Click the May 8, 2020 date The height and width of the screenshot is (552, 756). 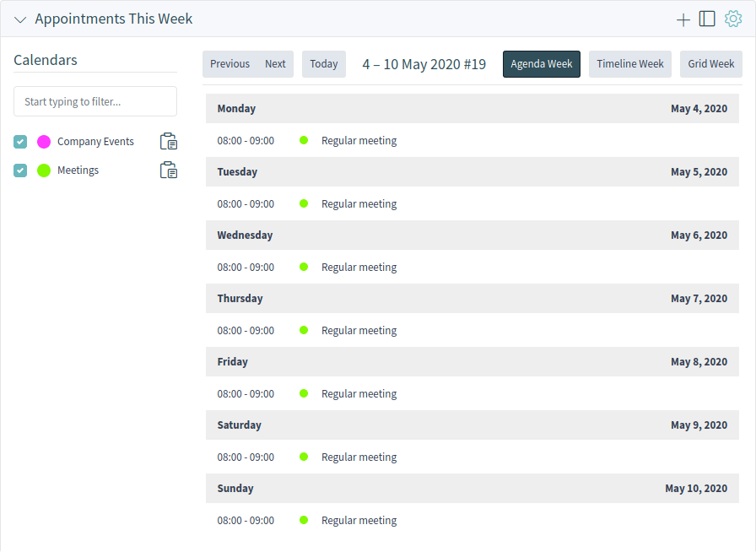(x=699, y=362)
